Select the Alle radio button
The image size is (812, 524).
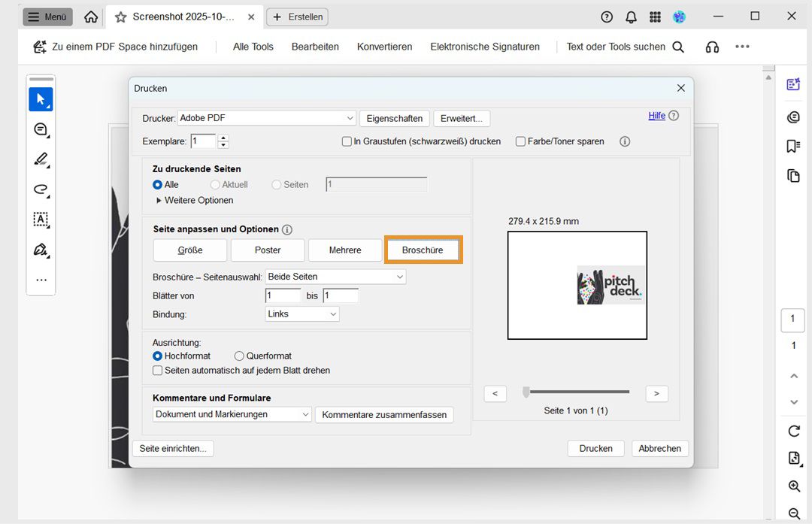[x=157, y=185]
